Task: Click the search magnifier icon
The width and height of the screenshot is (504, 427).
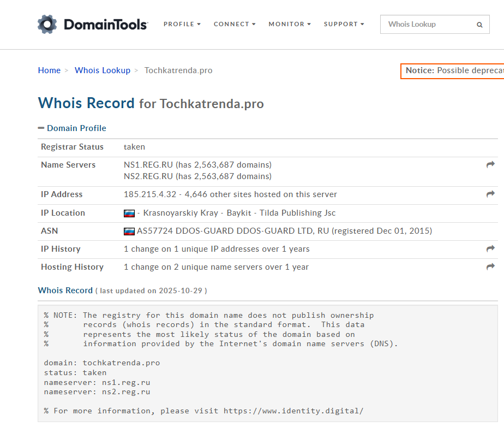Action: [479, 25]
